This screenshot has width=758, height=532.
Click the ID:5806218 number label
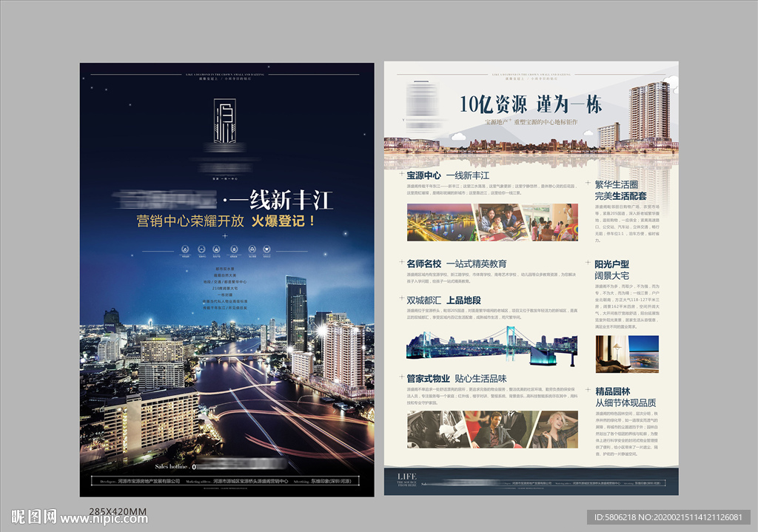tap(615, 517)
